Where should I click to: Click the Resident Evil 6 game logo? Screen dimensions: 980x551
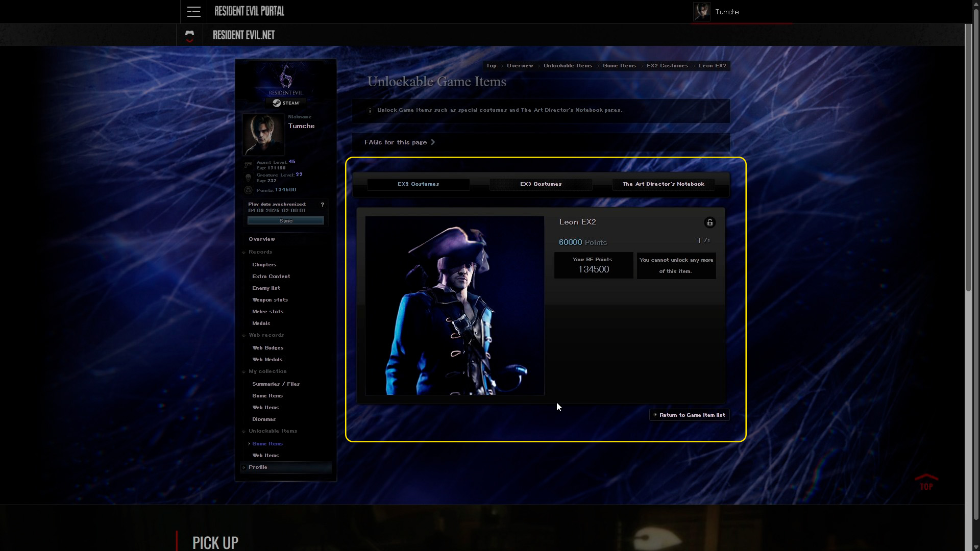tap(286, 80)
